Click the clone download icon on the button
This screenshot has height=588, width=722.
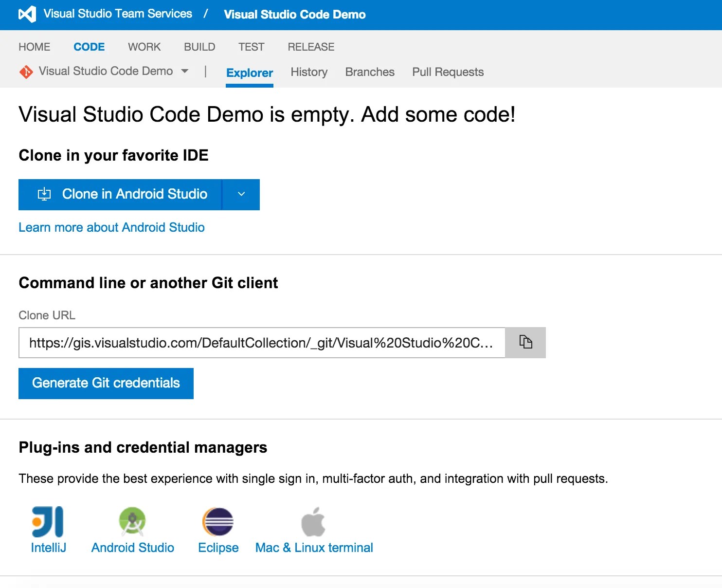(44, 194)
